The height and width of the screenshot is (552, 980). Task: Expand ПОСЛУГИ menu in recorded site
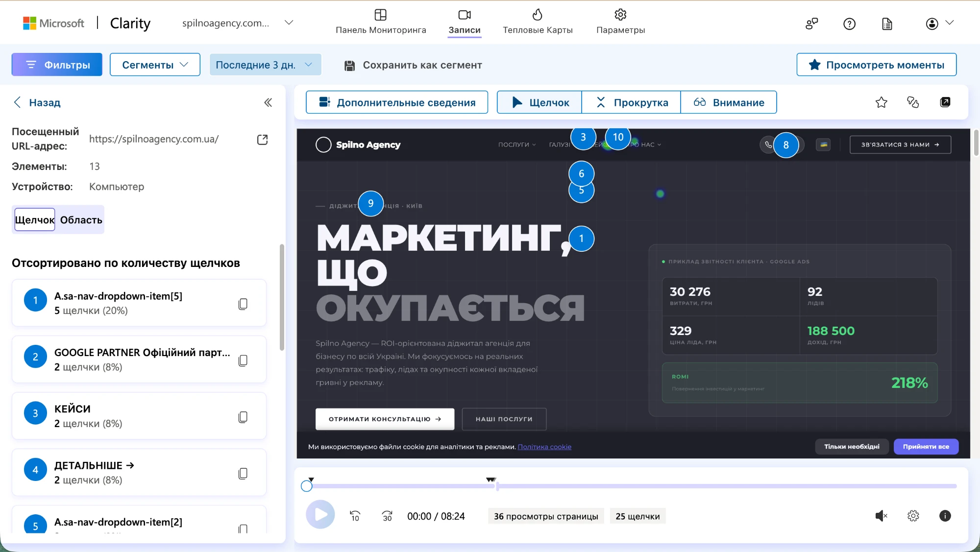517,144
